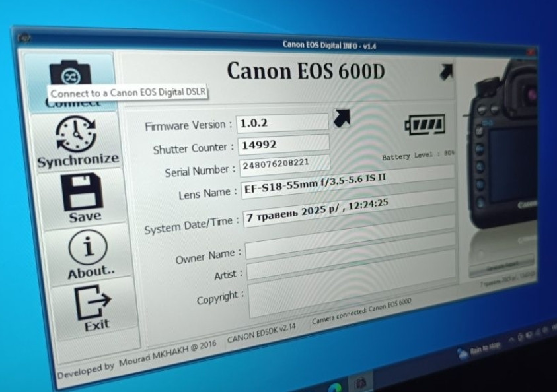The width and height of the screenshot is (557, 392).
Task: Click the app icon in title bar
Action: [24, 38]
